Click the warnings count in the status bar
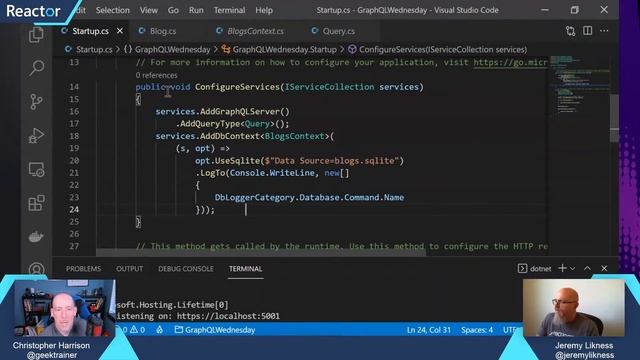The image size is (640, 360). 138,330
